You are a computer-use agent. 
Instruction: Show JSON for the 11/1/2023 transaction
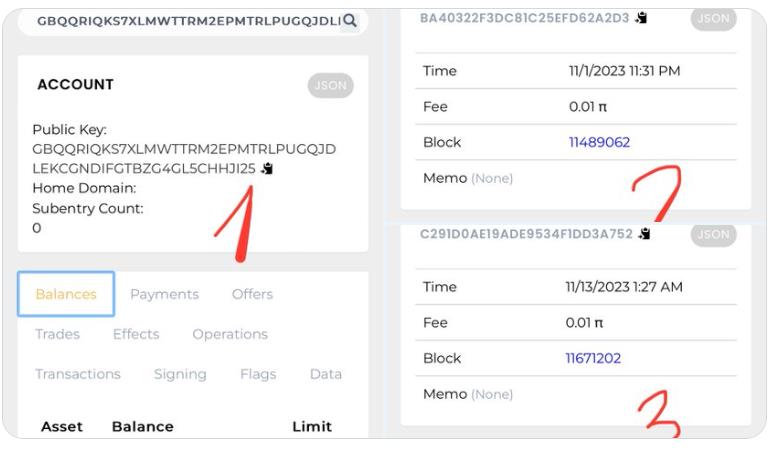click(713, 18)
